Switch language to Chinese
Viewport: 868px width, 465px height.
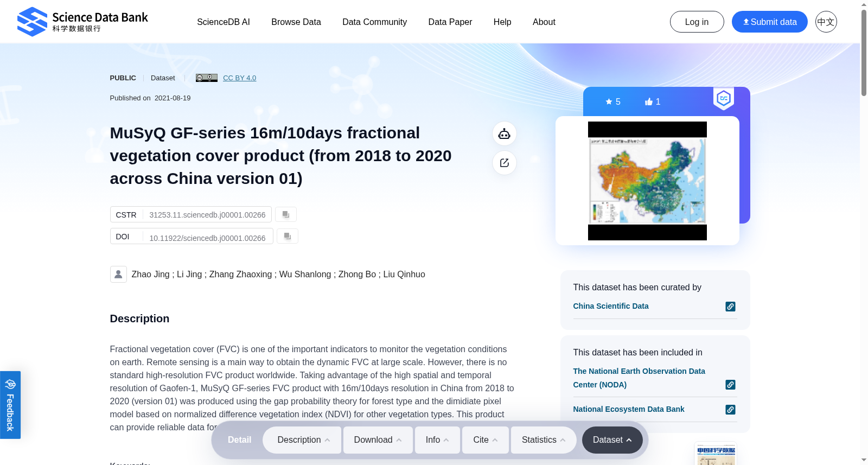click(826, 22)
